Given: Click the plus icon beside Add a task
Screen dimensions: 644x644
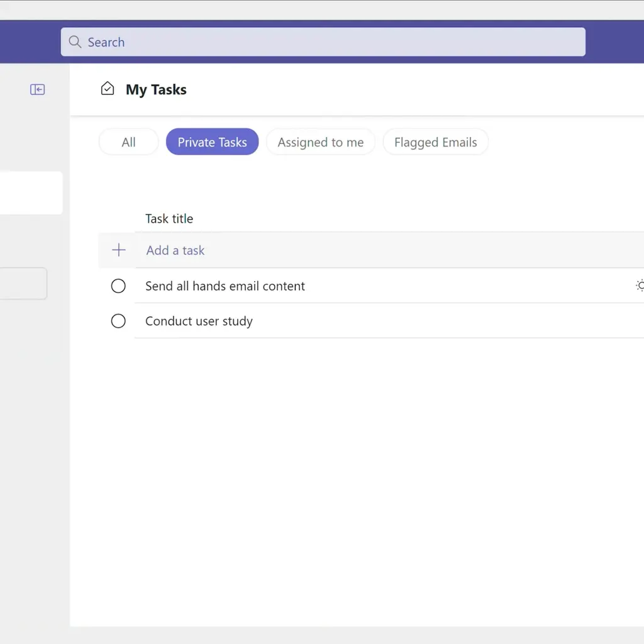Looking at the screenshot, I should (118, 250).
